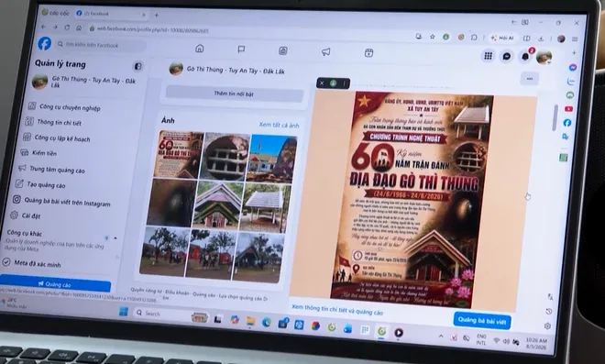Open the Facebook icon in browser side panel
The width and height of the screenshot is (605, 364).
point(567,123)
